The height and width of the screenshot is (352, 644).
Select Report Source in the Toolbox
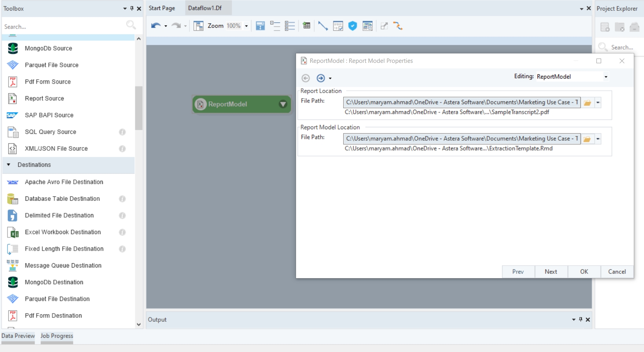click(44, 99)
